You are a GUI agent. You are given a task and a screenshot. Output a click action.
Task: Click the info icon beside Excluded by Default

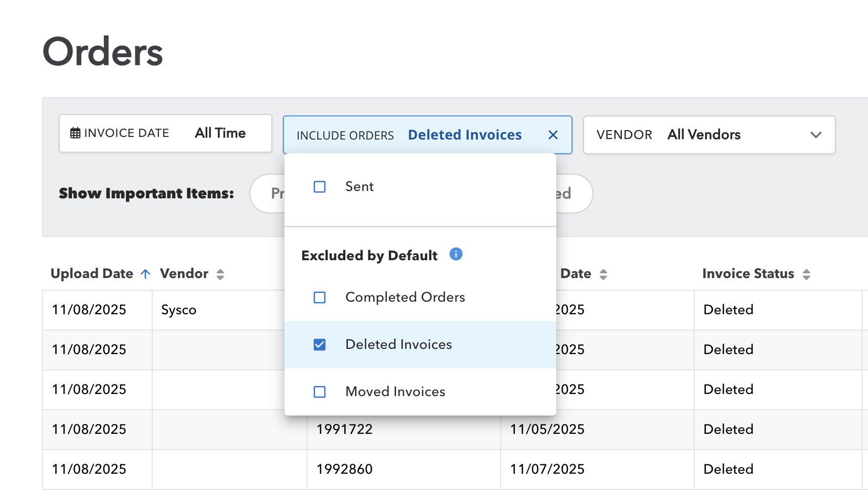coord(456,254)
